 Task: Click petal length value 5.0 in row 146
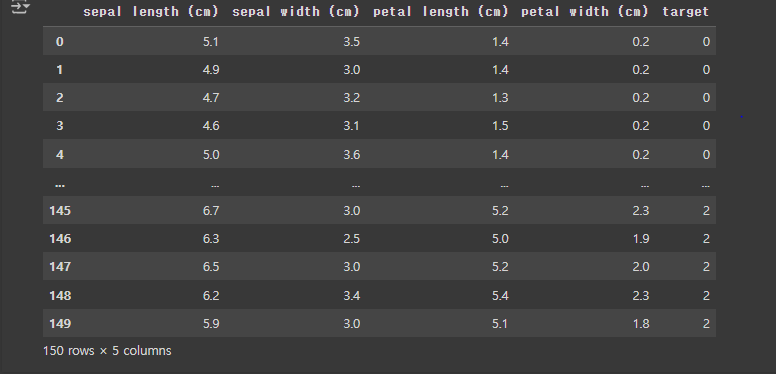(x=500, y=239)
